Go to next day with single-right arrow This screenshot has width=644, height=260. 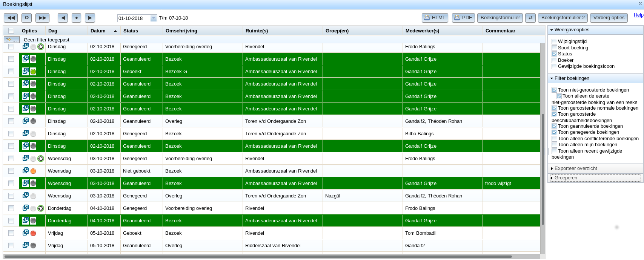(90, 18)
